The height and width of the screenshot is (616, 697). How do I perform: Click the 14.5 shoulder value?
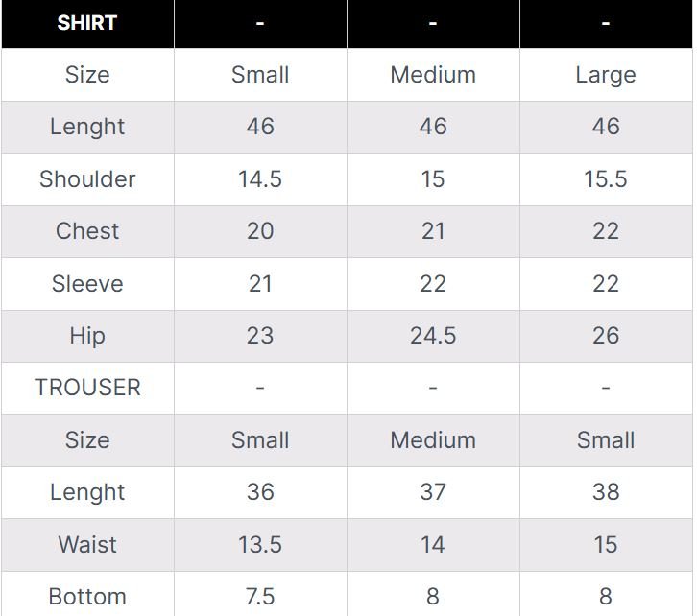tap(260, 179)
